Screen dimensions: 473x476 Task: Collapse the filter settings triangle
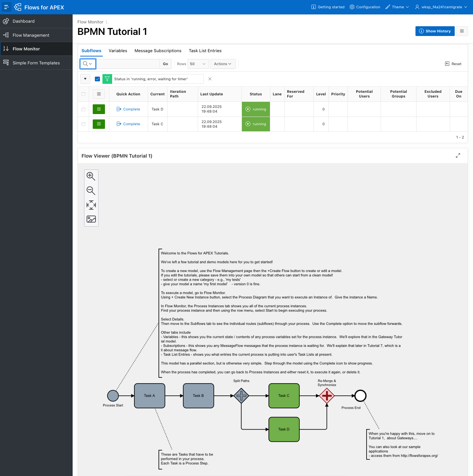[85, 79]
